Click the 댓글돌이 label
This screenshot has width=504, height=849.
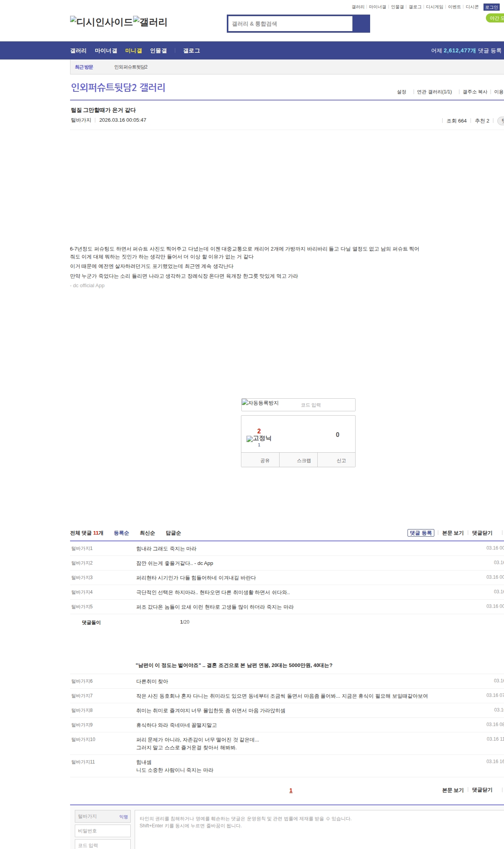91,622
